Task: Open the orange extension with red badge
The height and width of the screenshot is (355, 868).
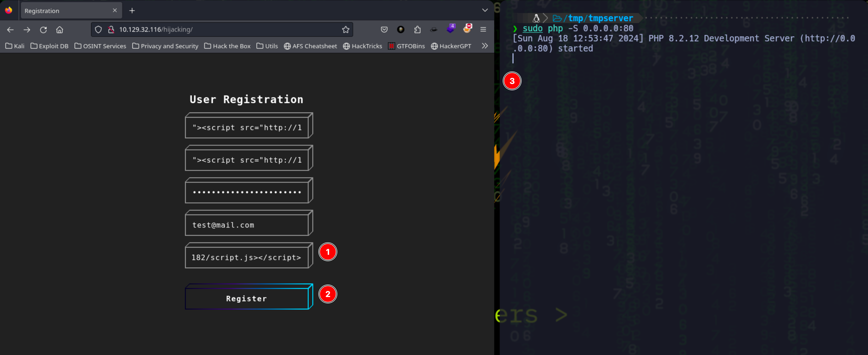Action: click(467, 29)
